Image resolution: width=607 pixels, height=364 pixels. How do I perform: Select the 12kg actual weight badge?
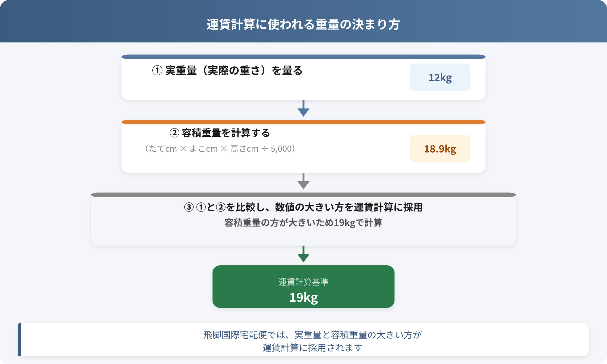coord(440,77)
